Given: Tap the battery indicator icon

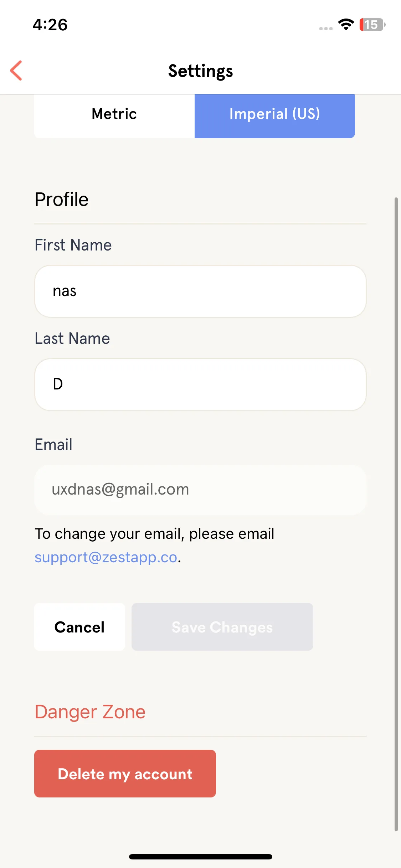Looking at the screenshot, I should [372, 25].
